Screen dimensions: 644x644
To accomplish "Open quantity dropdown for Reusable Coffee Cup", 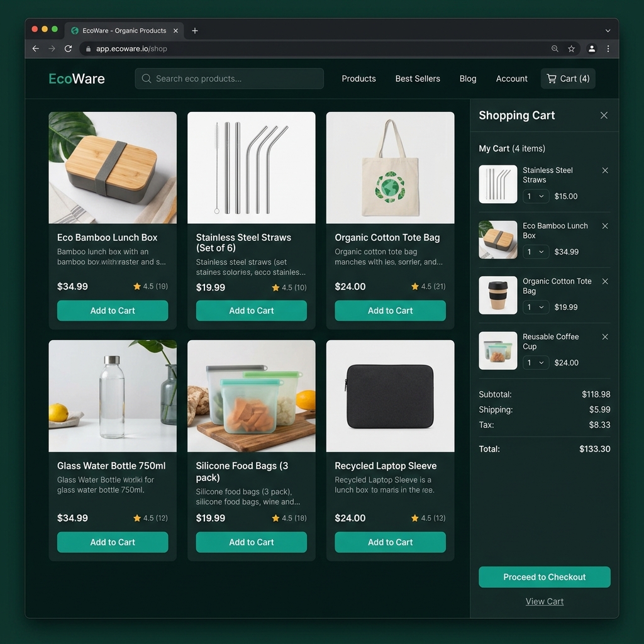I will pos(536,363).
